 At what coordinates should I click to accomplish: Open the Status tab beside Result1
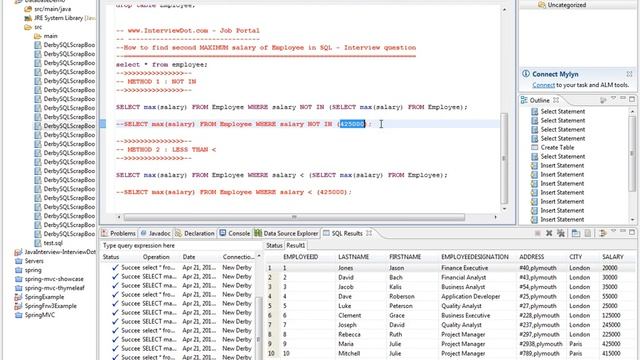[x=274, y=245]
